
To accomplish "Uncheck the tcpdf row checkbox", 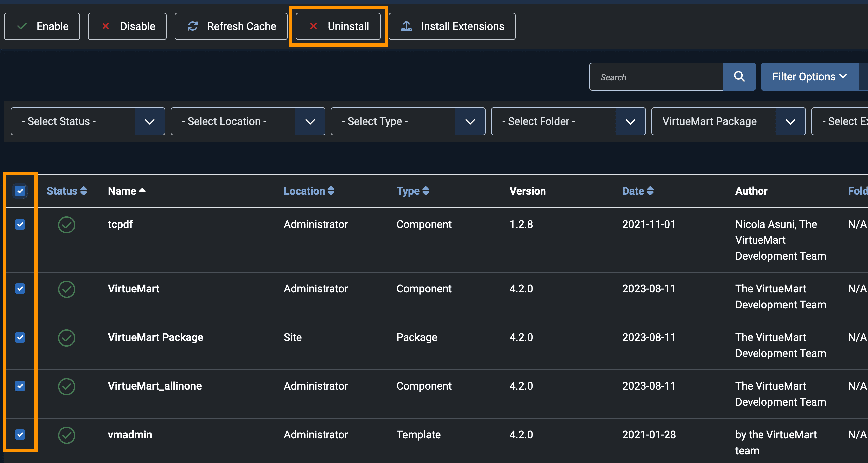I will (x=20, y=224).
